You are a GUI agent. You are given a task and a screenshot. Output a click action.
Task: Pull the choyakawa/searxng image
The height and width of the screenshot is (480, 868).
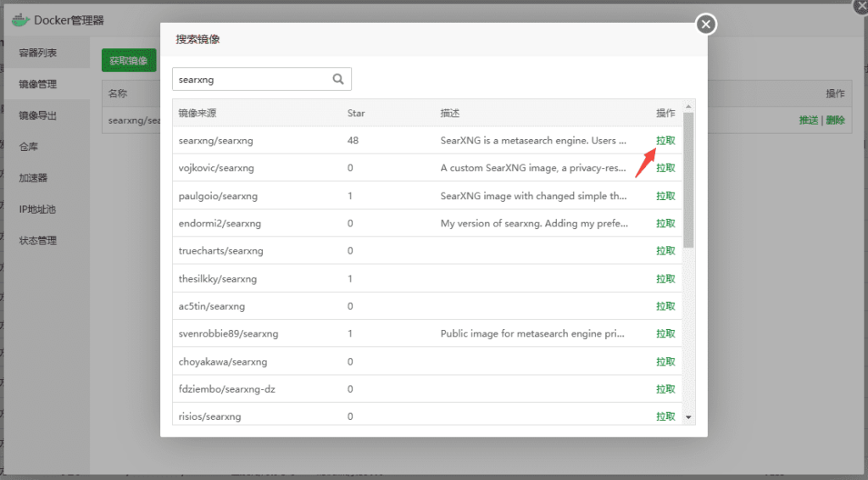(x=665, y=362)
